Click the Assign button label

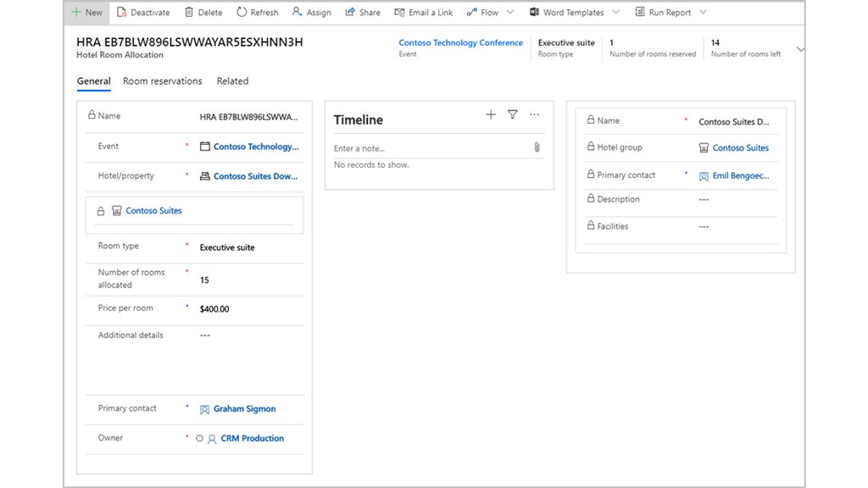pyautogui.click(x=319, y=12)
